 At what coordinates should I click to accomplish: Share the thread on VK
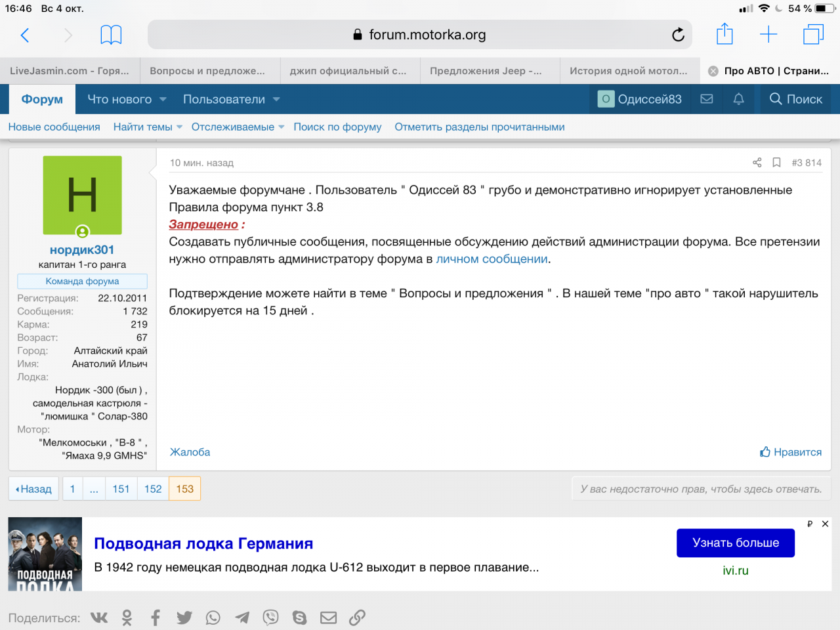[99, 618]
